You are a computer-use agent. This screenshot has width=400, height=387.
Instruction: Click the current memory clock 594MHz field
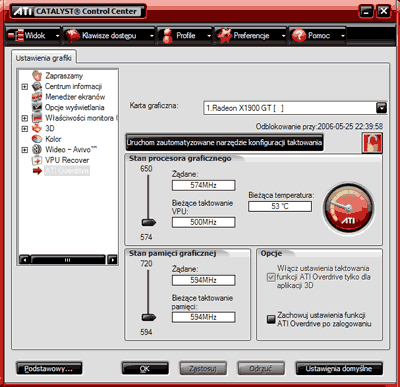tap(203, 317)
